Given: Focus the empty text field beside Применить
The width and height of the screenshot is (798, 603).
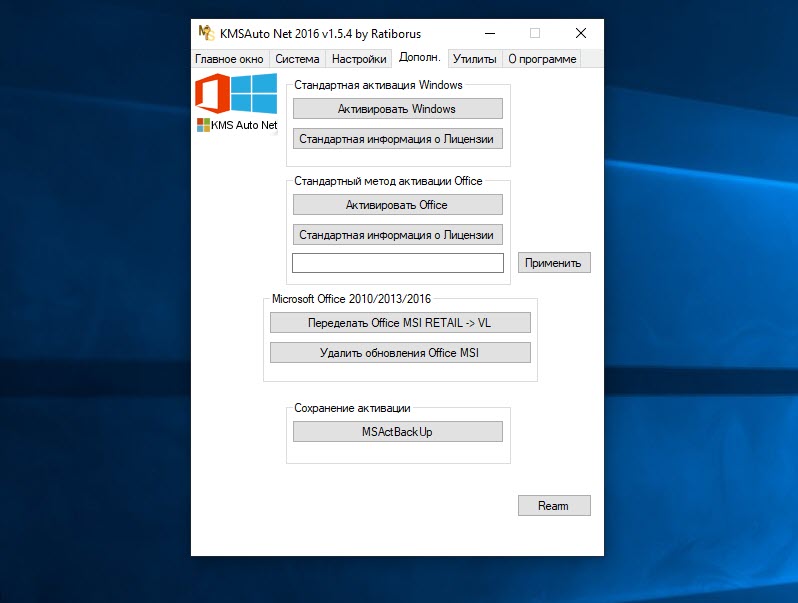Looking at the screenshot, I should tap(397, 263).
